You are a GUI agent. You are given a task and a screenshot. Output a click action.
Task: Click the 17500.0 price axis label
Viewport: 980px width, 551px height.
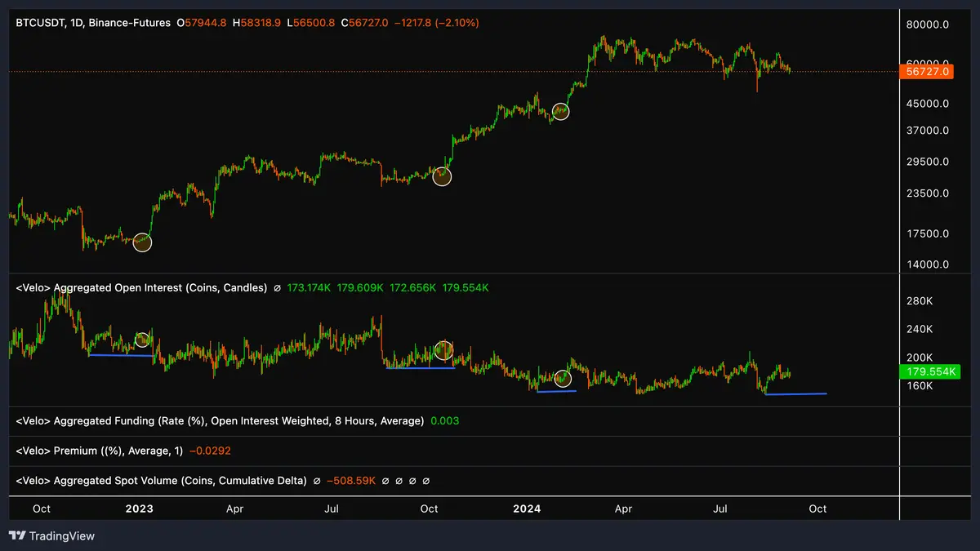coord(928,233)
